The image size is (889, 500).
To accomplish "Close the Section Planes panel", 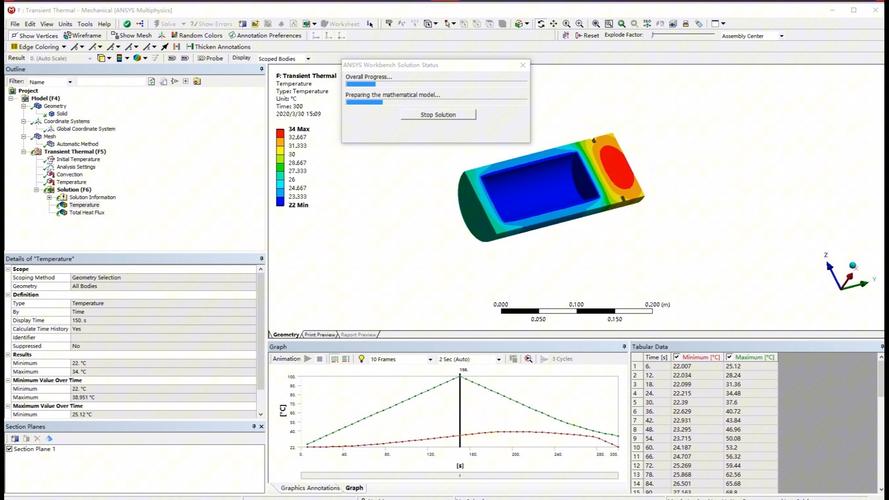I will tap(261, 426).
